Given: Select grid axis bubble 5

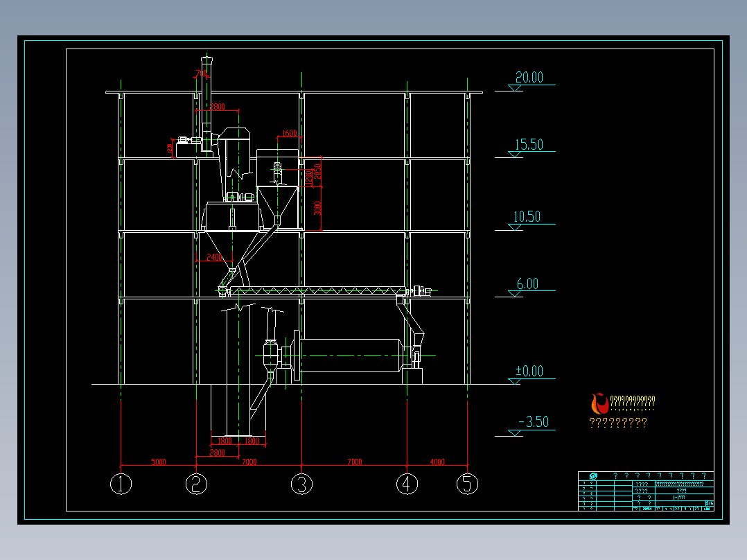Looking at the screenshot, I should [x=467, y=484].
